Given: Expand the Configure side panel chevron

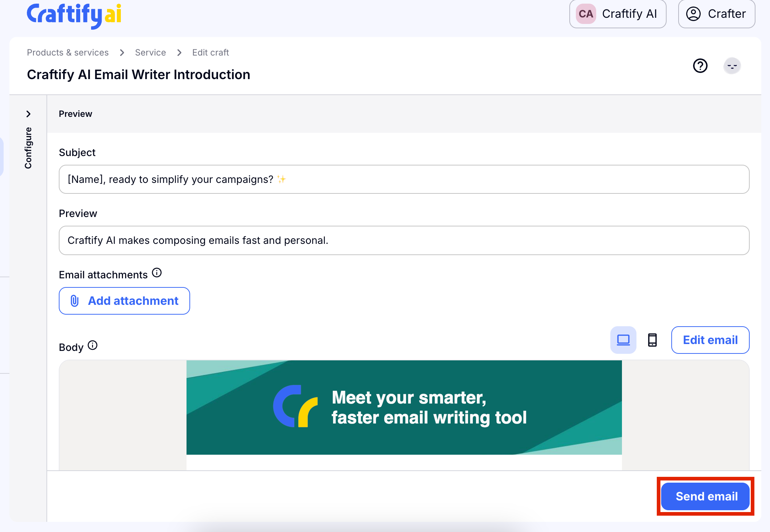Looking at the screenshot, I should [x=28, y=114].
